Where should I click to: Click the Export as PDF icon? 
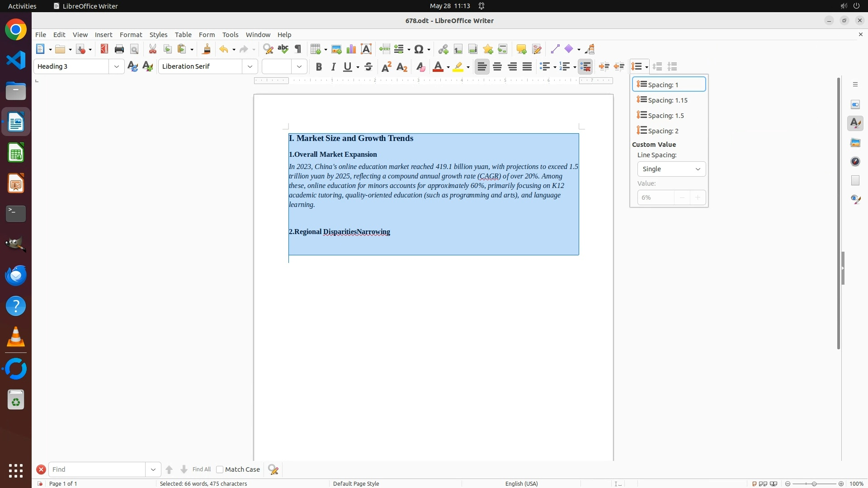pos(104,49)
